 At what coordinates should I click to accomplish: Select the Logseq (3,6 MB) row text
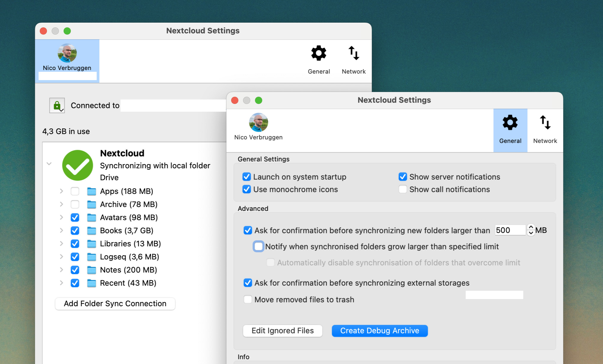click(x=130, y=257)
